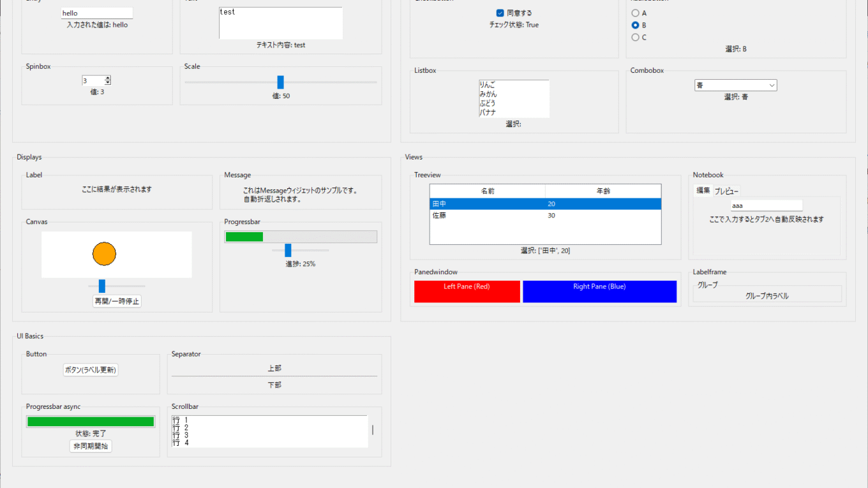
Task: Select radio button A
Action: click(x=635, y=13)
